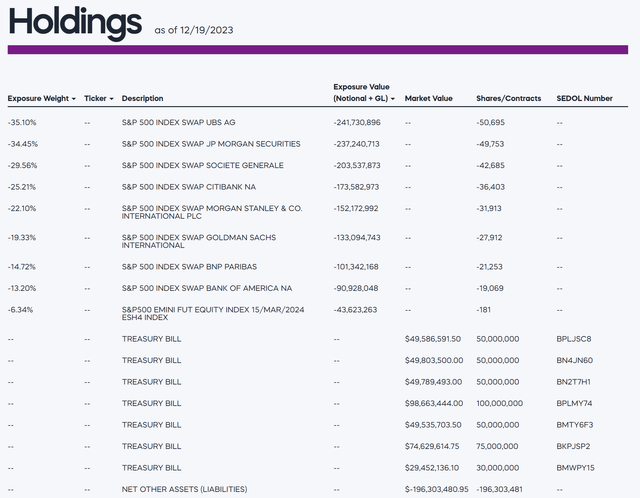Click exposure weight -29.56%
This screenshot has width=640, height=498.
22,165
